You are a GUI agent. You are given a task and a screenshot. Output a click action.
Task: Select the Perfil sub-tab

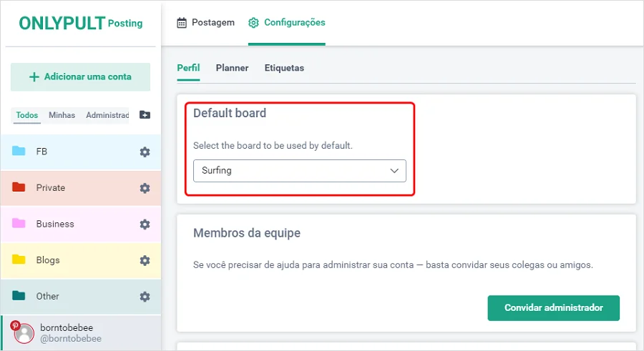[188, 68]
